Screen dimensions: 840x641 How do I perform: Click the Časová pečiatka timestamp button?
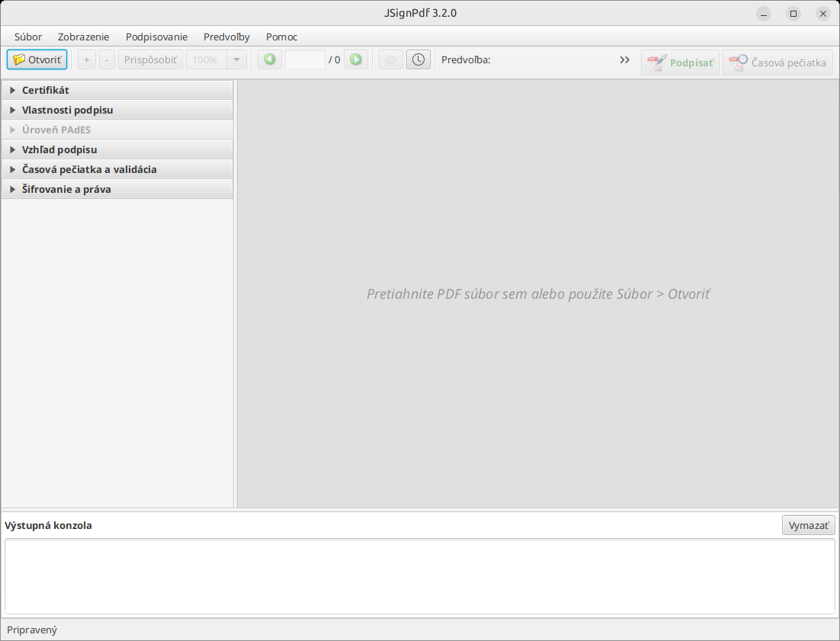[777, 62]
